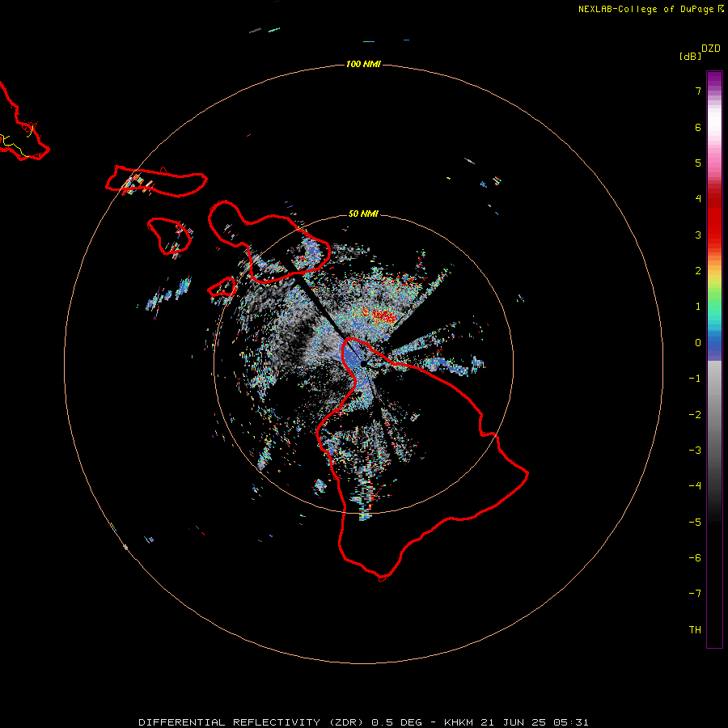Click the radar site center dot
Viewport: 728px width, 728px height.
point(364,363)
